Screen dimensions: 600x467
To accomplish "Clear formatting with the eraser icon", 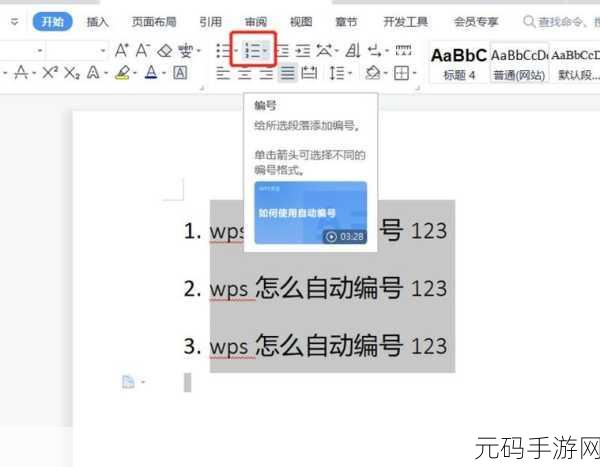I will (x=165, y=50).
